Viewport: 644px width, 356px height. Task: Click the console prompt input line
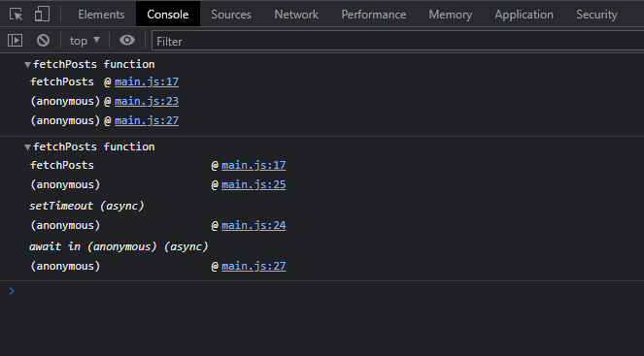(x=328, y=291)
